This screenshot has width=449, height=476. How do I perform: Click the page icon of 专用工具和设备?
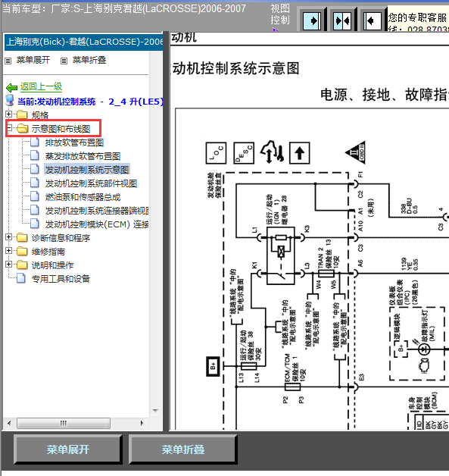tap(21, 278)
